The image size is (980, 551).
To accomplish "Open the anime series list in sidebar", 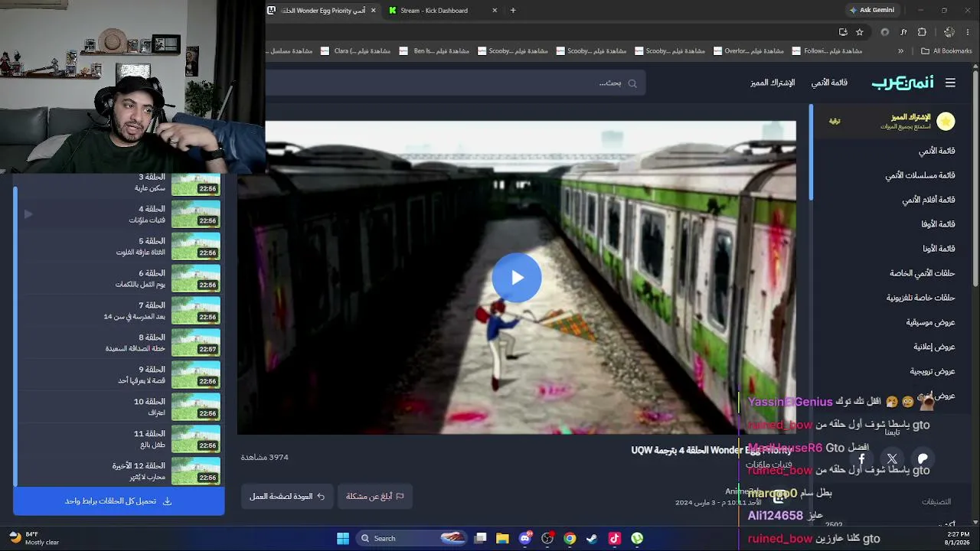I will pos(920,175).
